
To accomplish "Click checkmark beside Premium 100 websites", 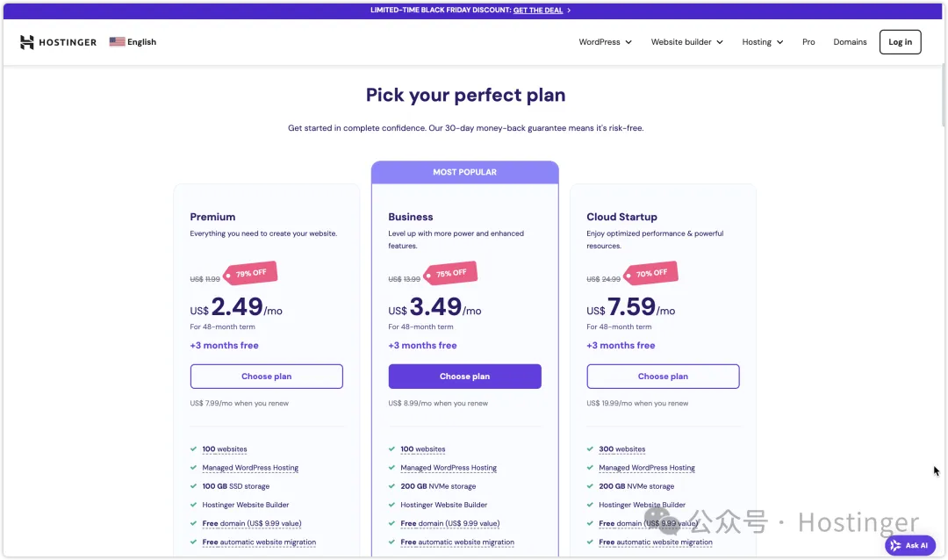I will (193, 449).
